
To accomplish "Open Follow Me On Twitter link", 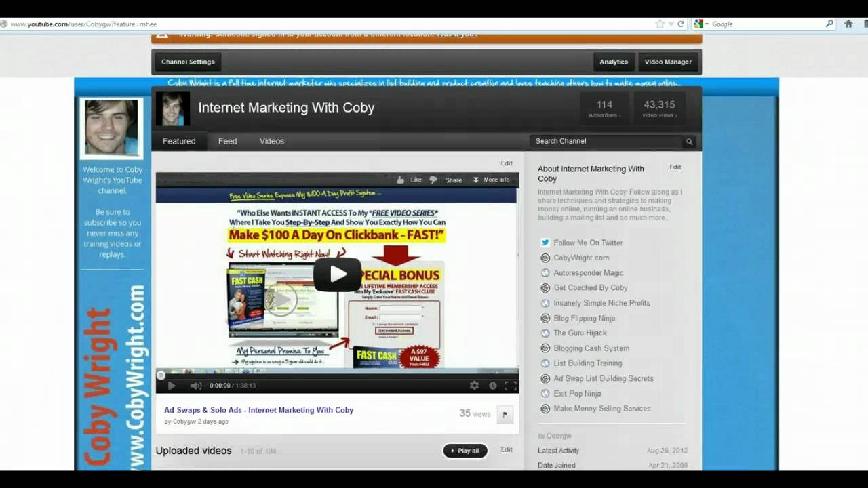I will tap(588, 243).
